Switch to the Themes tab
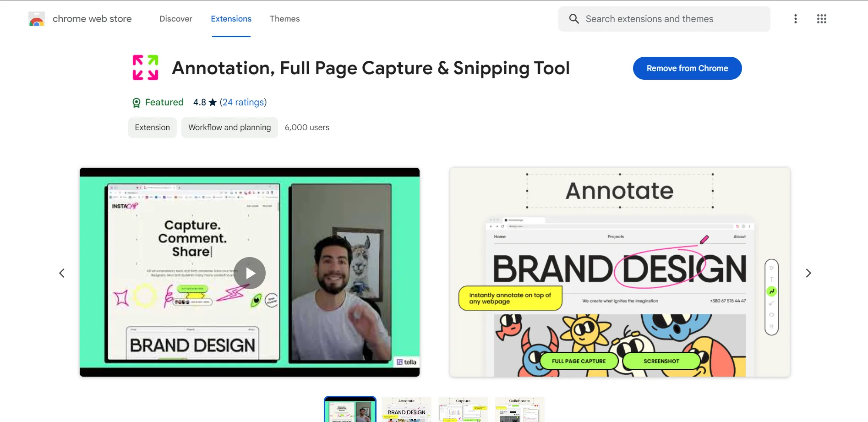 (285, 19)
